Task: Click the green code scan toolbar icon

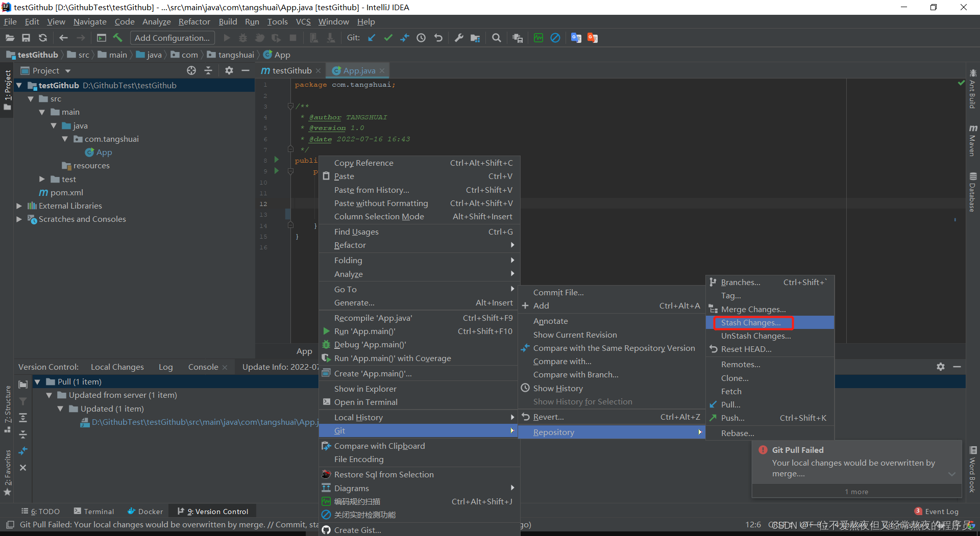Action: [538, 38]
